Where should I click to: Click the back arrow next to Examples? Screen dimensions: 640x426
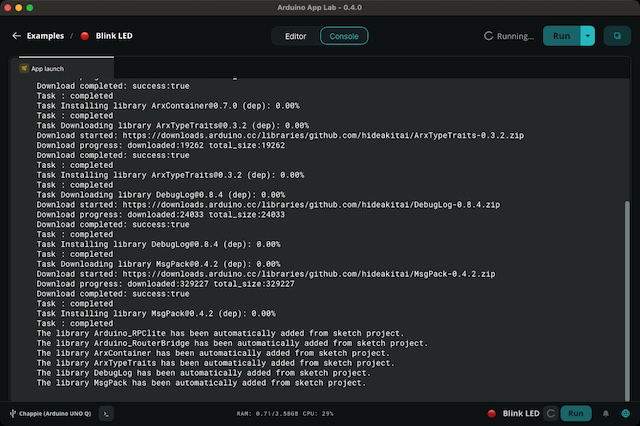tap(16, 36)
